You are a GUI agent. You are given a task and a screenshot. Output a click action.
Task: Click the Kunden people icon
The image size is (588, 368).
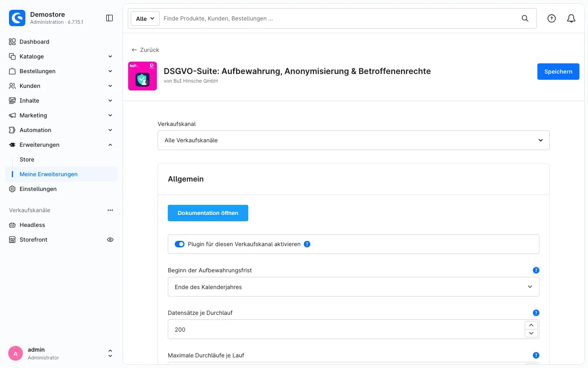[12, 86]
